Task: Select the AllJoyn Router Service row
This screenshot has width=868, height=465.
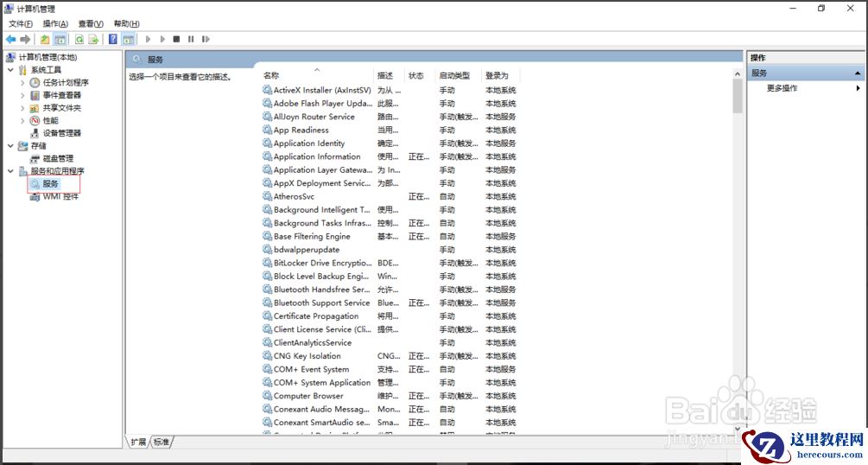Action: (x=390, y=117)
